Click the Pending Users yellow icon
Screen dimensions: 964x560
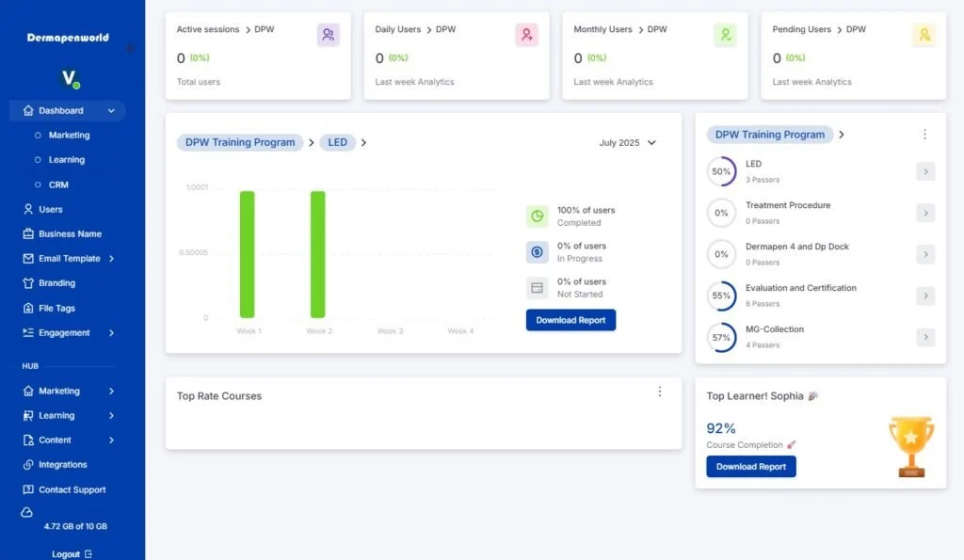[924, 35]
